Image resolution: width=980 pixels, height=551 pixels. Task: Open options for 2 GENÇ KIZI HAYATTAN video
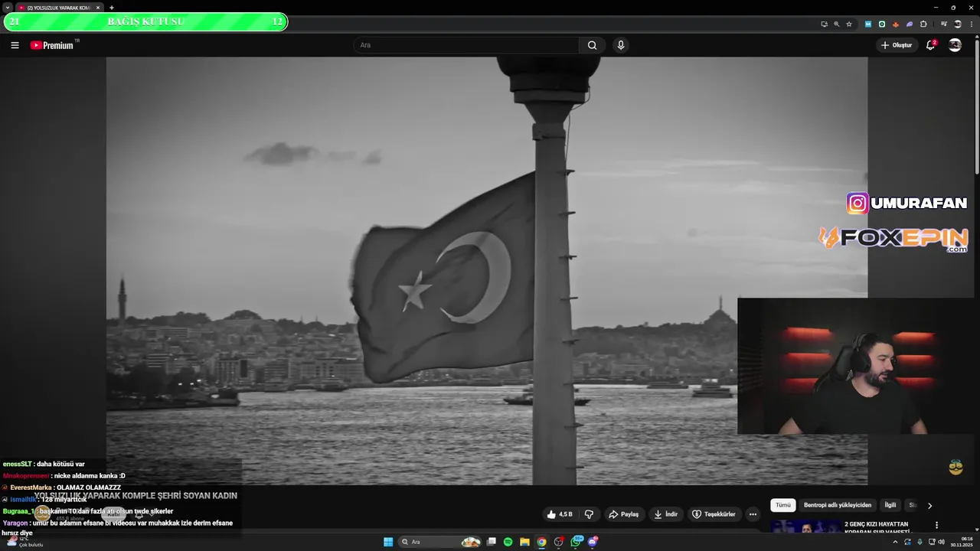coord(936,526)
